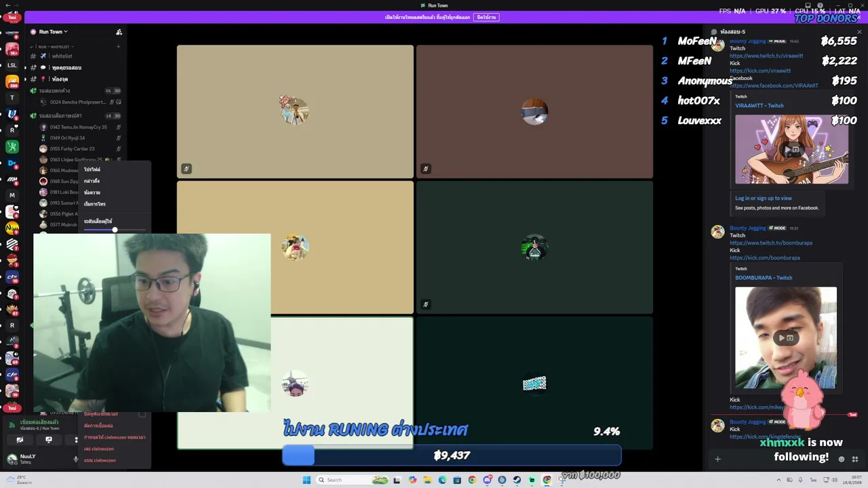Click the share screen button in voice panel
868x488 pixels.
tap(48, 440)
